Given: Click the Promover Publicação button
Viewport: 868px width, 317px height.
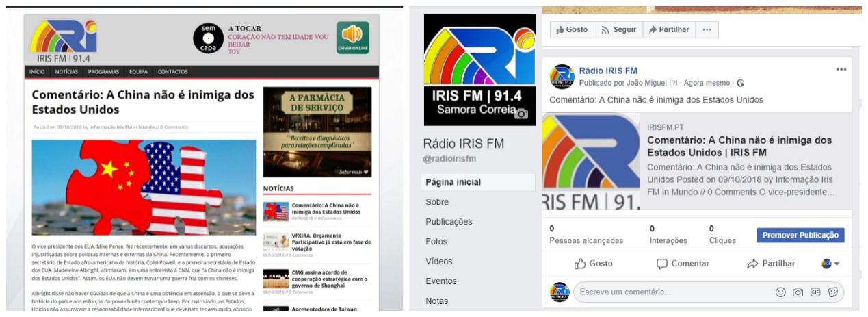Looking at the screenshot, I should (801, 235).
